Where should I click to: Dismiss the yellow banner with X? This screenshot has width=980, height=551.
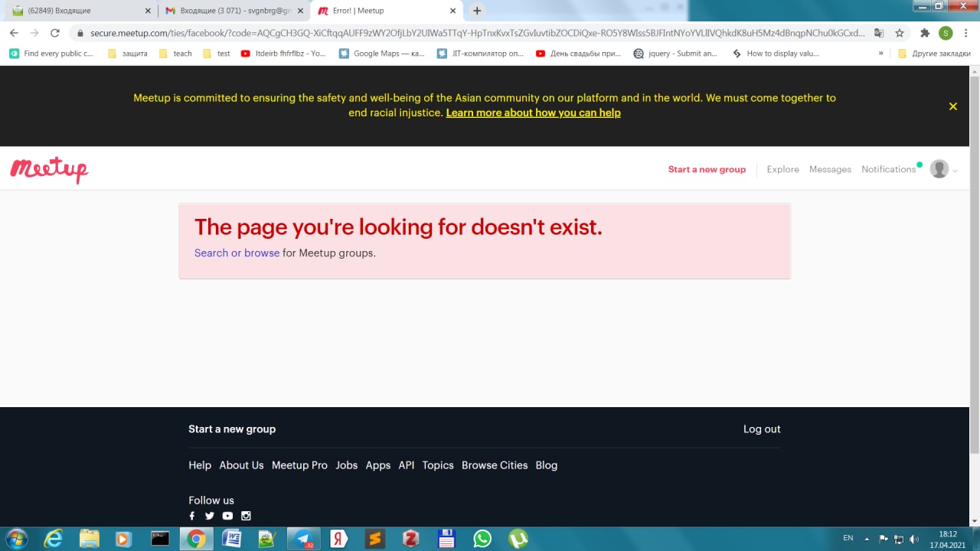(953, 106)
